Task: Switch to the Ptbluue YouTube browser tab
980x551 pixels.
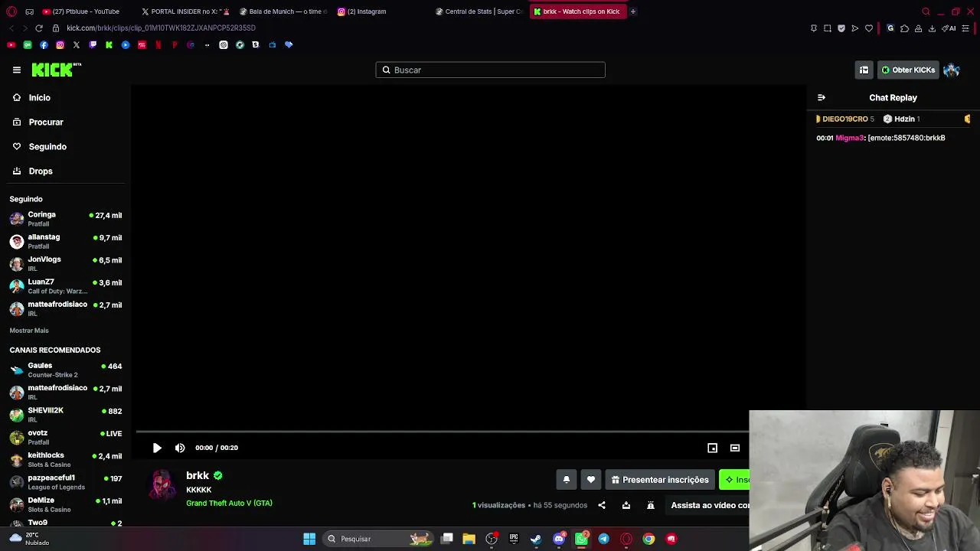Action: (85, 11)
